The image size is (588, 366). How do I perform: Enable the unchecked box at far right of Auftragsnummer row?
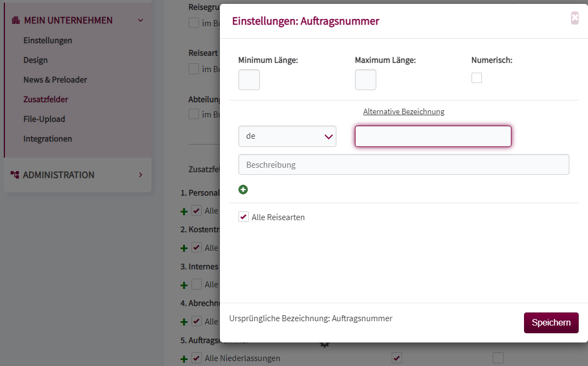498,358
